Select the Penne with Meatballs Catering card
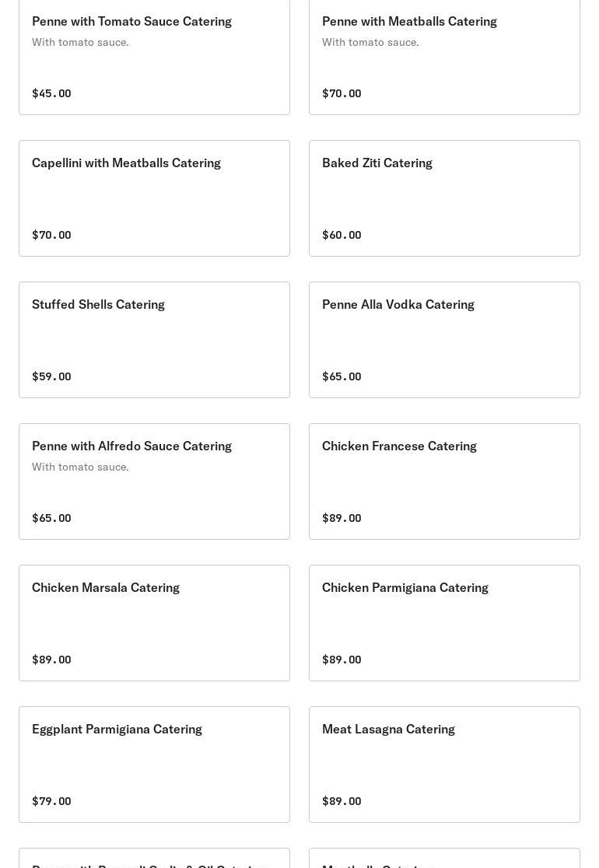The width and height of the screenshot is (599, 868). tap(409, 22)
